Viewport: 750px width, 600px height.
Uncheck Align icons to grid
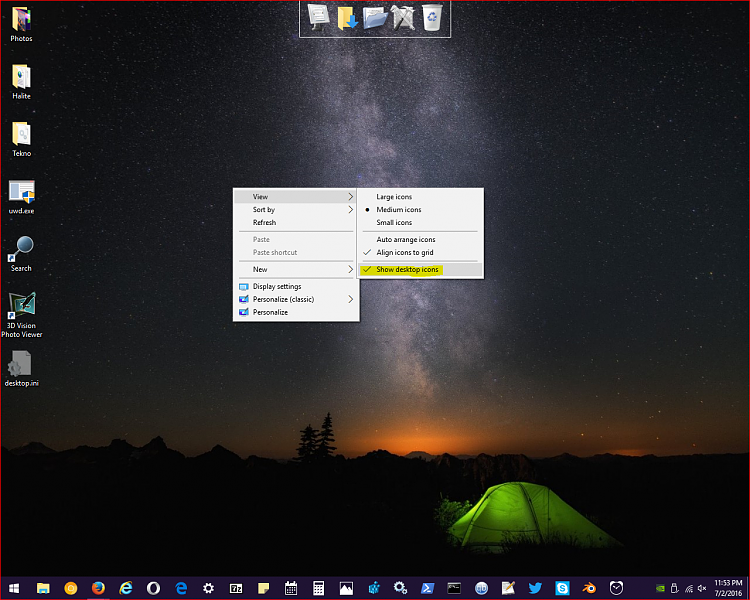click(x=420, y=252)
